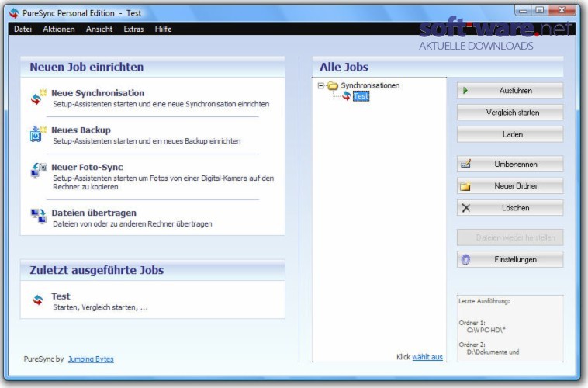The height and width of the screenshot is (388, 588).
Task: Click the Ordner 1 path C:\VPC-HD\*
Action: (486, 331)
